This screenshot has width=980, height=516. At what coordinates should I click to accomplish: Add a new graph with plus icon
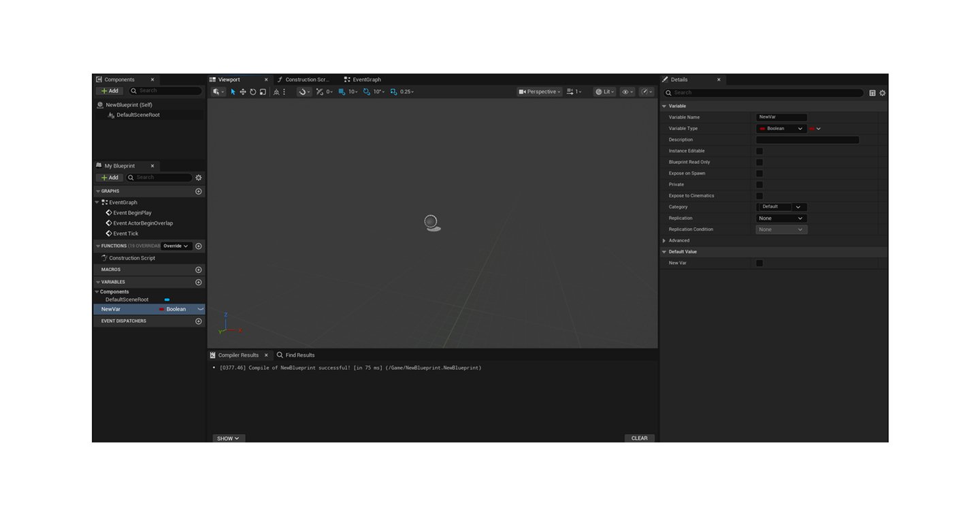click(199, 191)
